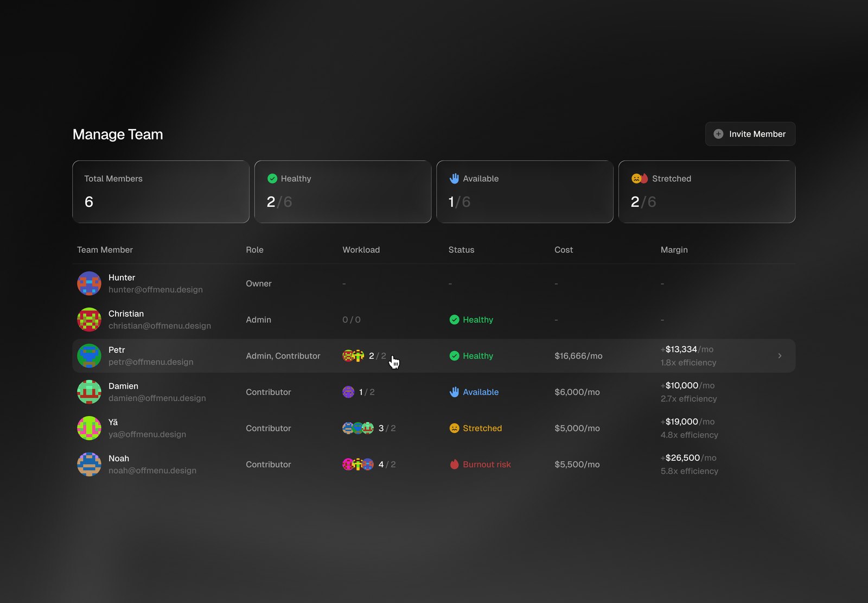Click Christian's 0 / 0 workload value
Screen dimensions: 868x603
pyautogui.click(x=352, y=320)
